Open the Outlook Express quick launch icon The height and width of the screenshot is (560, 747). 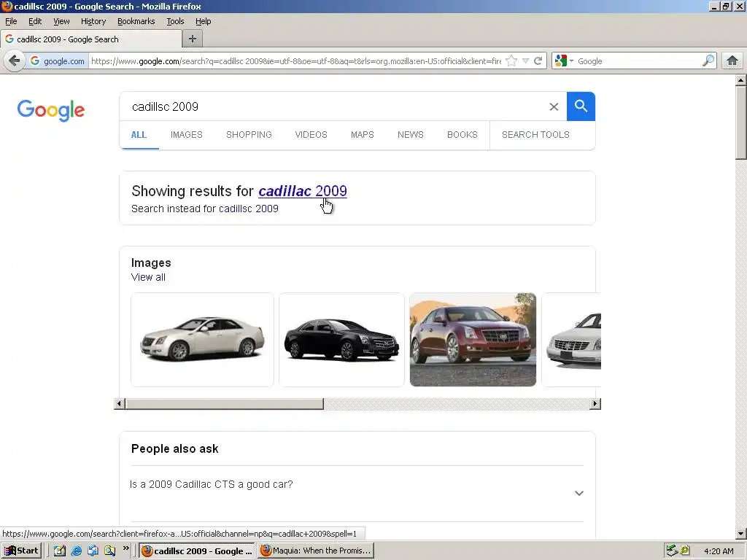(x=93, y=551)
